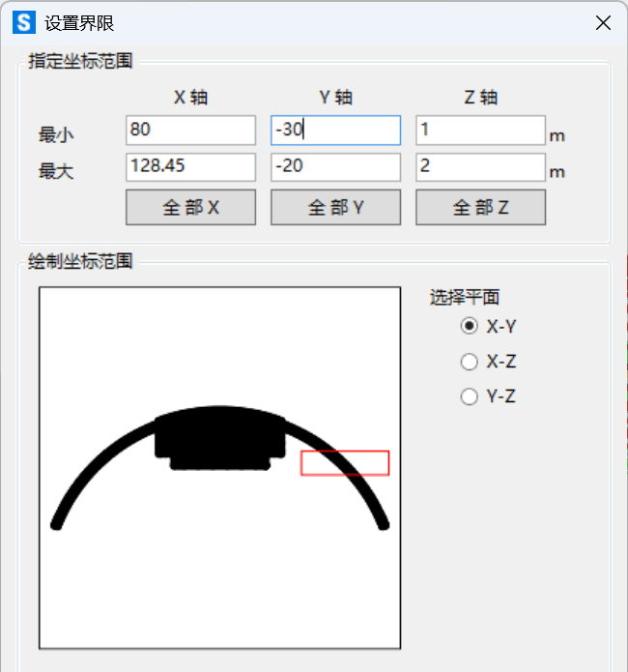The image size is (628, 672).
Task: Switch to the Y-Z plane radio option
Action: point(471,396)
